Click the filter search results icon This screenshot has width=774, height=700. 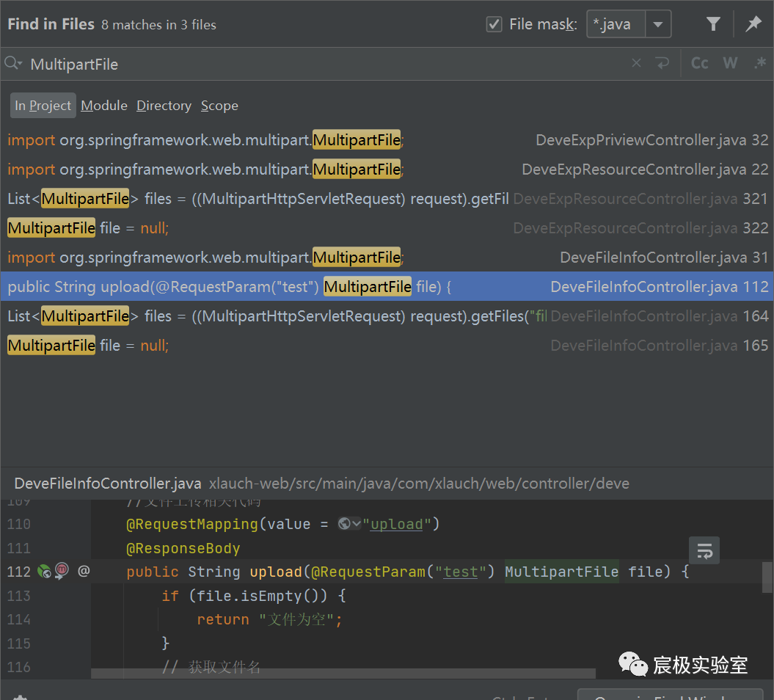pyautogui.click(x=713, y=24)
